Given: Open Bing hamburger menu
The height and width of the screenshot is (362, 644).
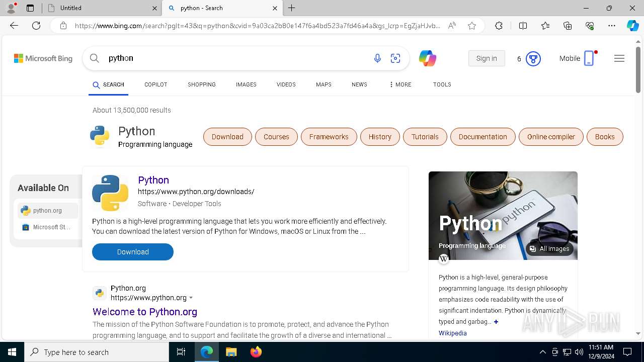Looking at the screenshot, I should click(x=619, y=58).
